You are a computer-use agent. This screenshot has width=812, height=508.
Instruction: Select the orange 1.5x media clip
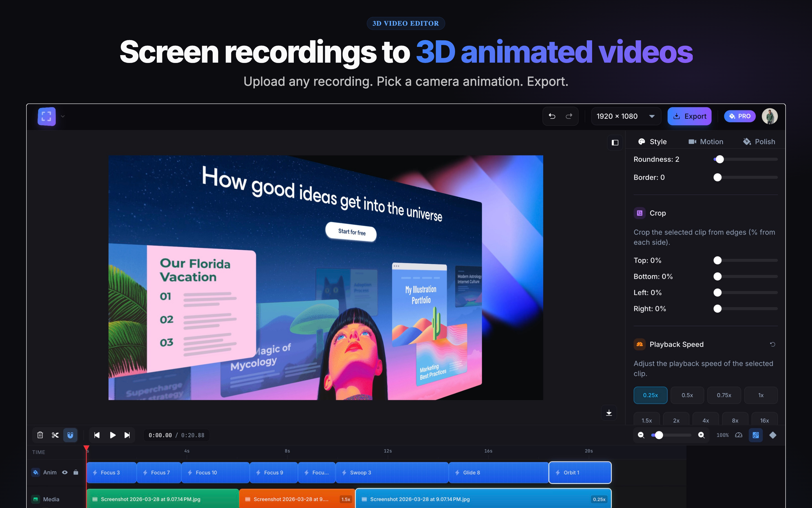tap(297, 499)
